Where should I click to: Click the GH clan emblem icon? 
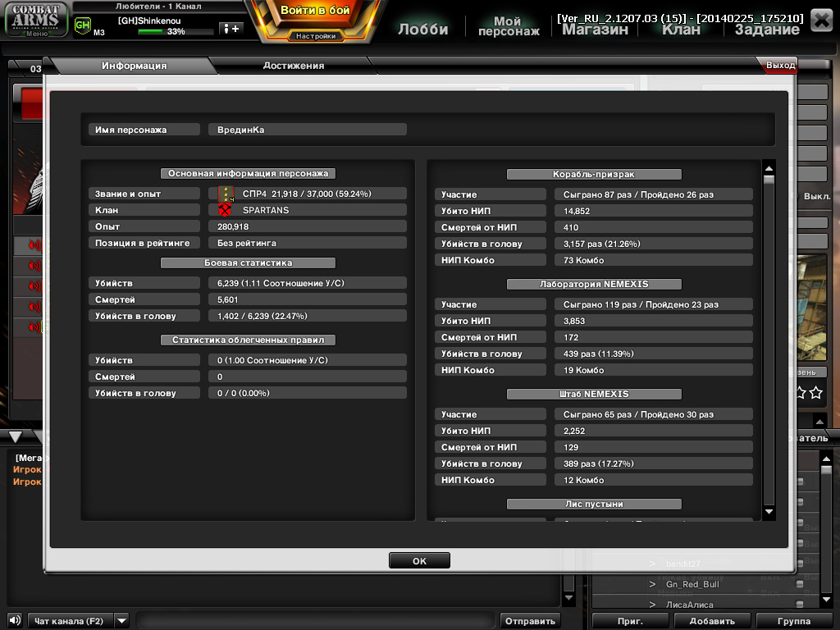tap(83, 25)
